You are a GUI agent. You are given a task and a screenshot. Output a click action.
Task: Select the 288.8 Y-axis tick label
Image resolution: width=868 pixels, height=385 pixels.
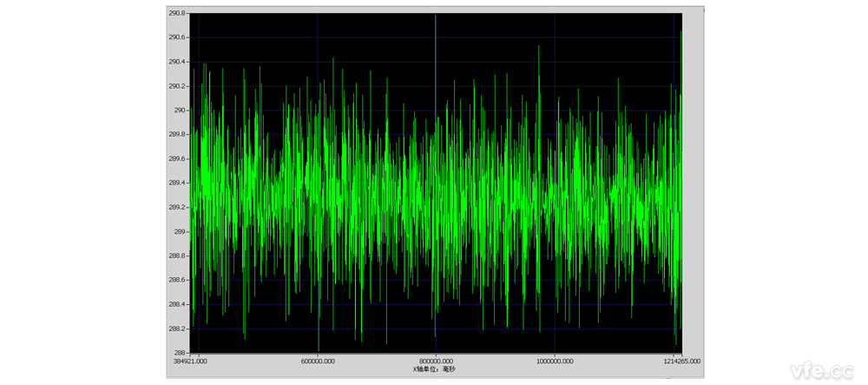[177, 256]
